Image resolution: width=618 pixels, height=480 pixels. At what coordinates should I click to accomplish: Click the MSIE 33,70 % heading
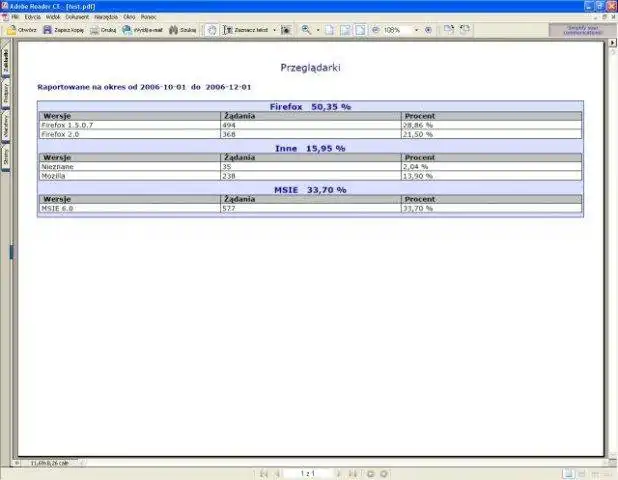[x=310, y=190]
